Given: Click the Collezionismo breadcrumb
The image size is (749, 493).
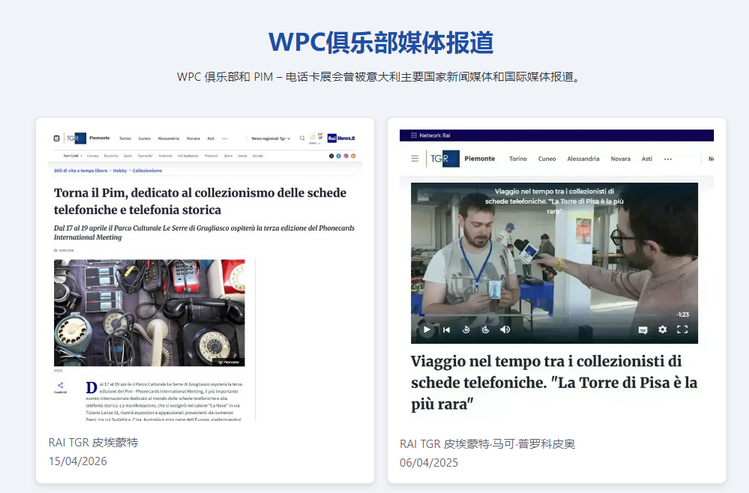Looking at the screenshot, I should pos(147,171).
